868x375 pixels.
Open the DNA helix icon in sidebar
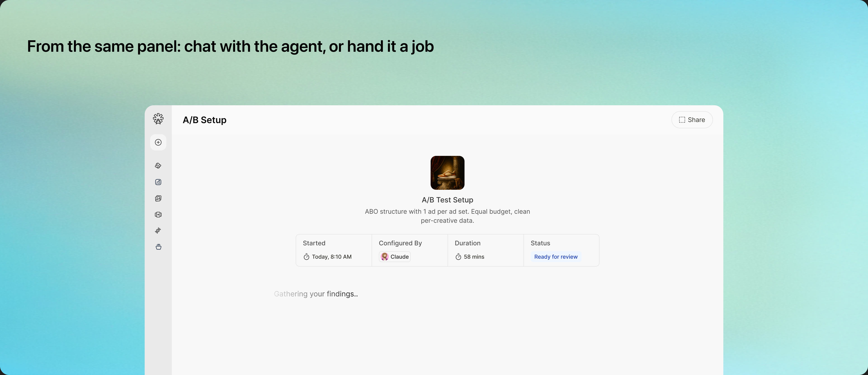158,231
